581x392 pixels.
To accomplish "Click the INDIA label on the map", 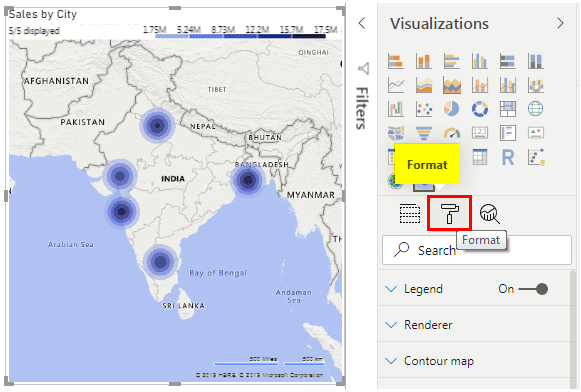I will (173, 179).
